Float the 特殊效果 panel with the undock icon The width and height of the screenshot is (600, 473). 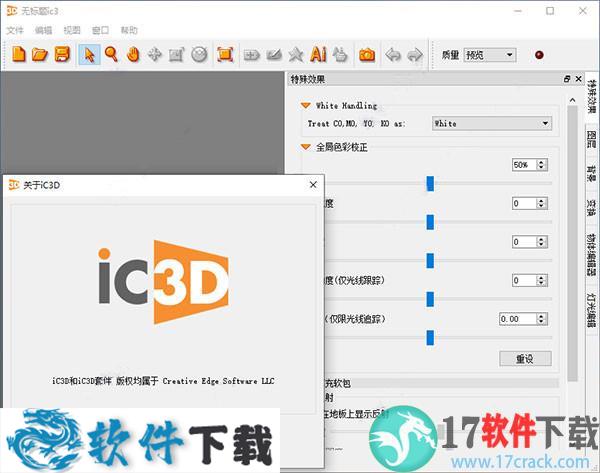click(567, 79)
